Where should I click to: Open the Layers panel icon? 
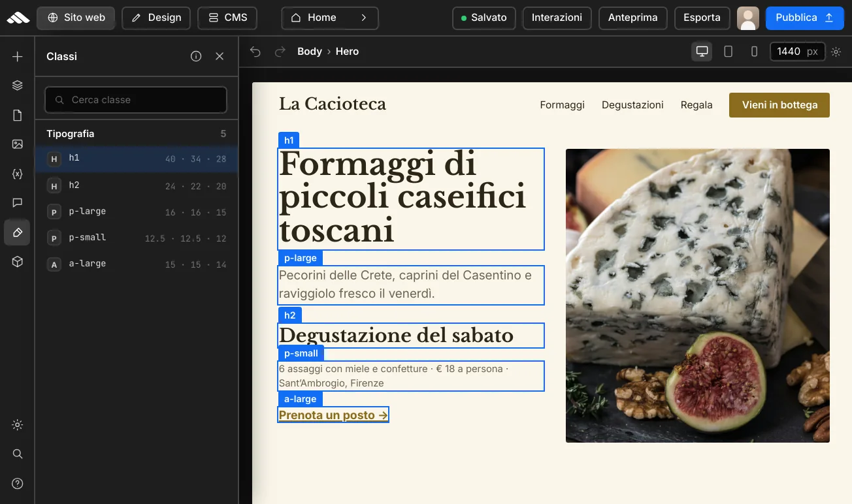coord(18,86)
